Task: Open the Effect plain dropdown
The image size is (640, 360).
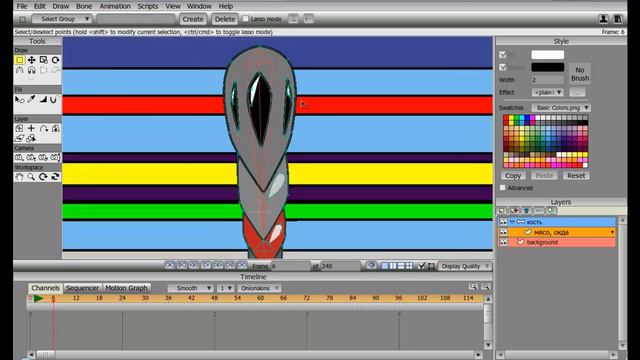Action: pos(548,92)
